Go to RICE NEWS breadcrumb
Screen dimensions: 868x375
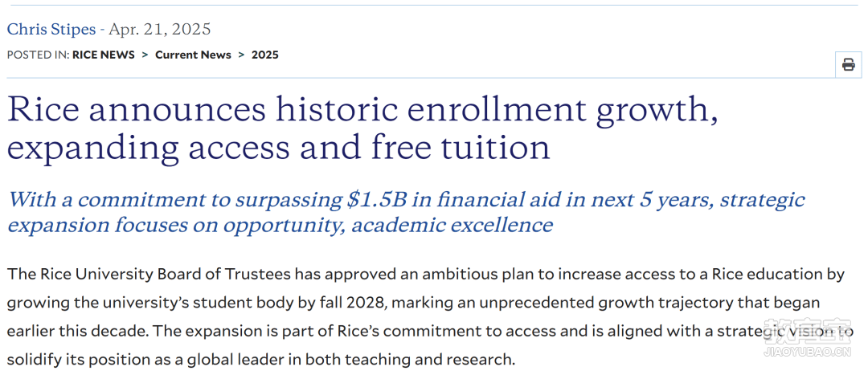[104, 55]
